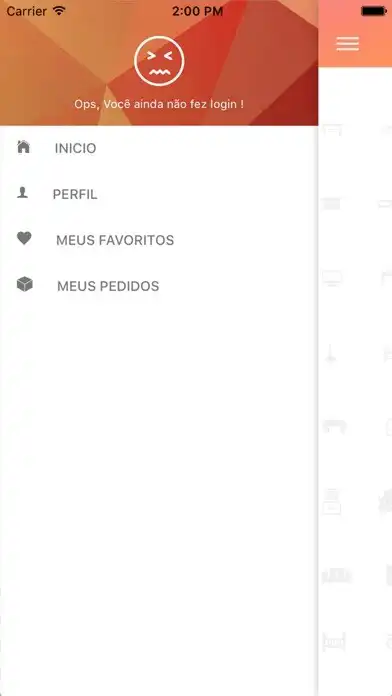Select MEUS PEDIDOS
Viewport: 392px width, 696px height.
[x=108, y=286]
